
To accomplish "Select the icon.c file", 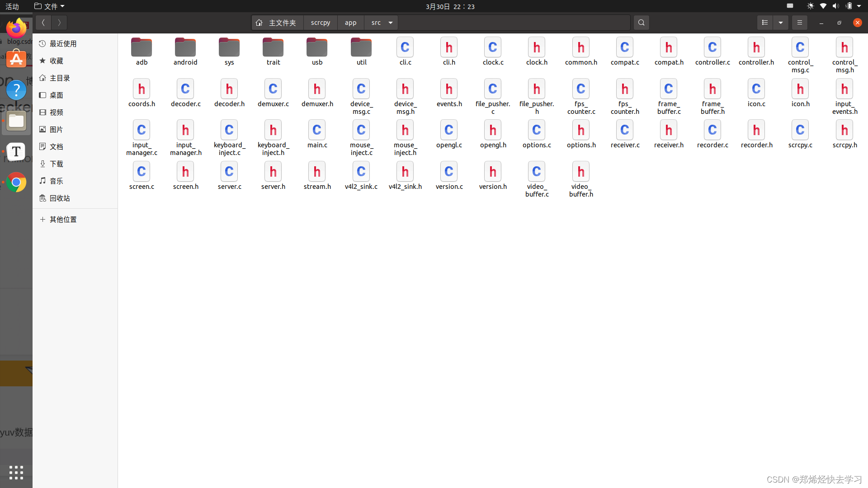I will [x=756, y=93].
